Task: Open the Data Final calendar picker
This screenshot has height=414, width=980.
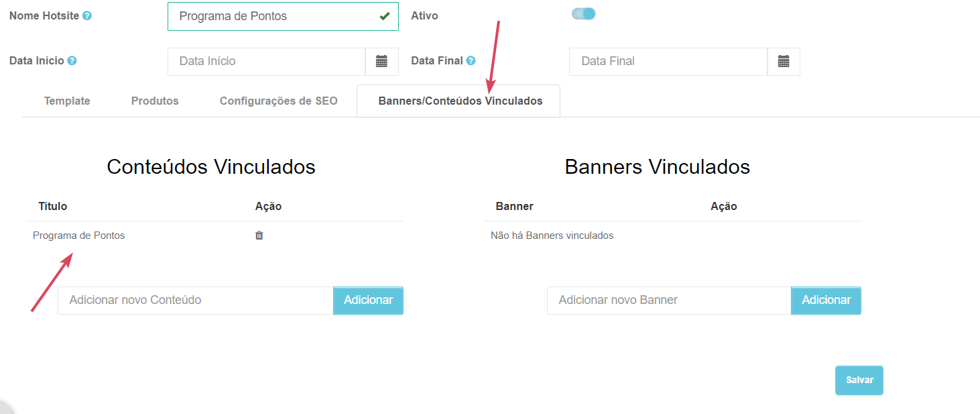Action: (784, 61)
